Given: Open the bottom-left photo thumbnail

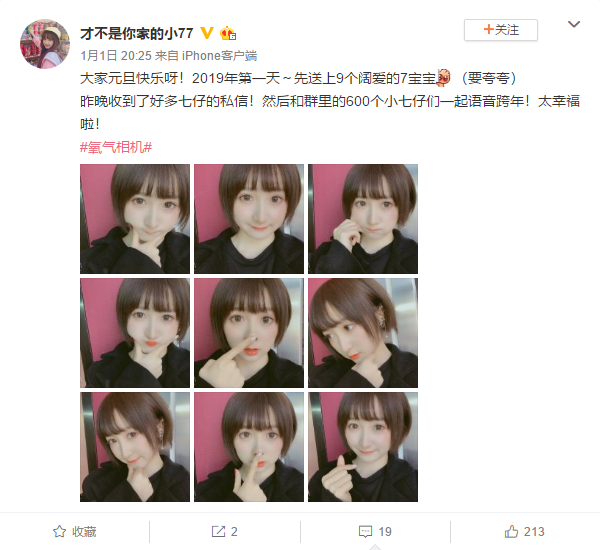Looking at the screenshot, I should click(x=135, y=447).
